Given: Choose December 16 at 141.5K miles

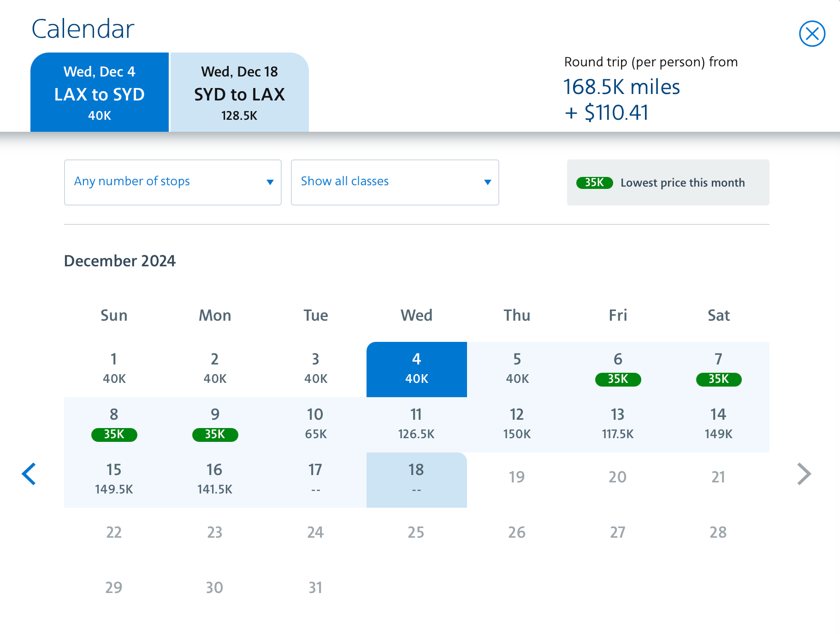Looking at the screenshot, I should pyautogui.click(x=215, y=480).
